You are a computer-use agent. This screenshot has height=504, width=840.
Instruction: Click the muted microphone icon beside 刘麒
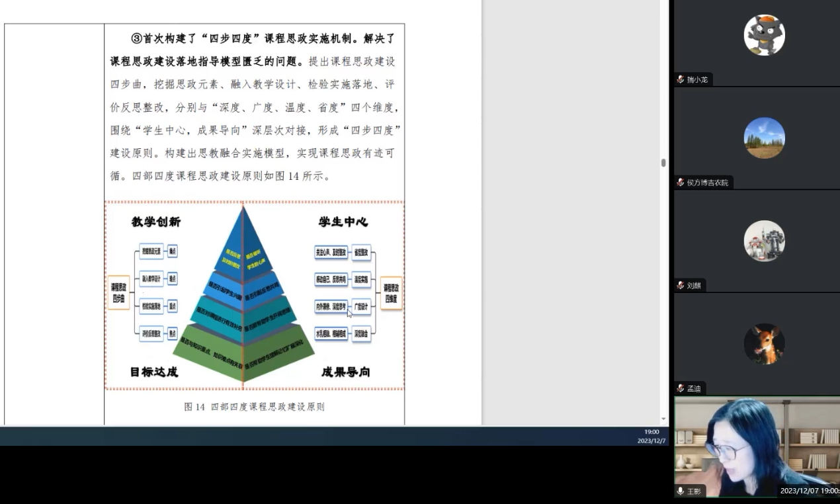point(680,286)
